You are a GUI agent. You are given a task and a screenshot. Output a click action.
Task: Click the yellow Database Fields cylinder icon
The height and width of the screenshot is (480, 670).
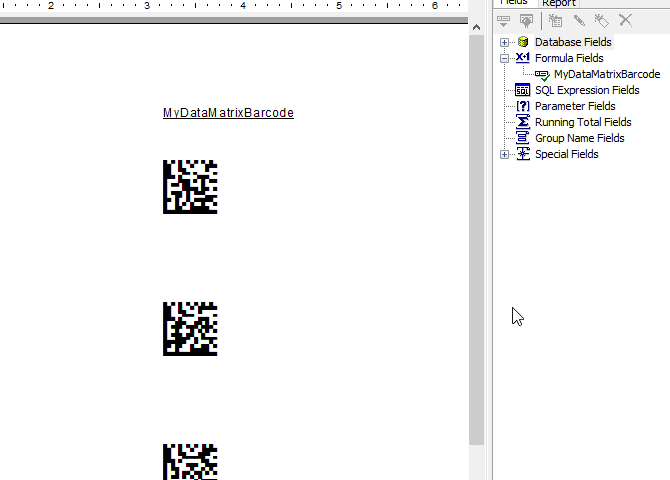point(523,42)
